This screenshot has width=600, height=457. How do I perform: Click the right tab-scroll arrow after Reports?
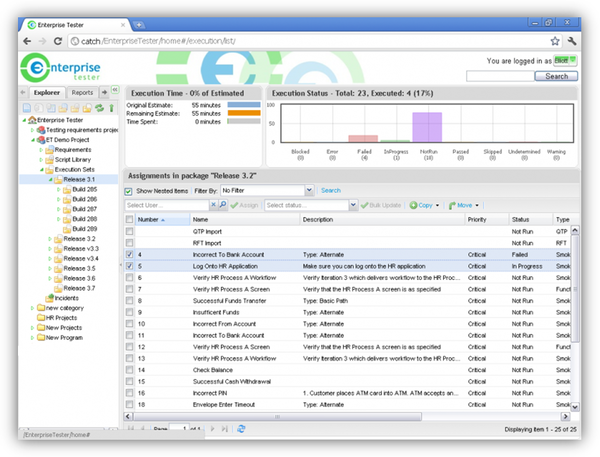pyautogui.click(x=104, y=92)
